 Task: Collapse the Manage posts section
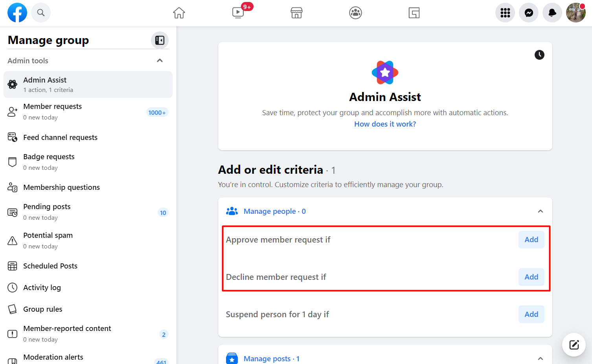coord(541,358)
